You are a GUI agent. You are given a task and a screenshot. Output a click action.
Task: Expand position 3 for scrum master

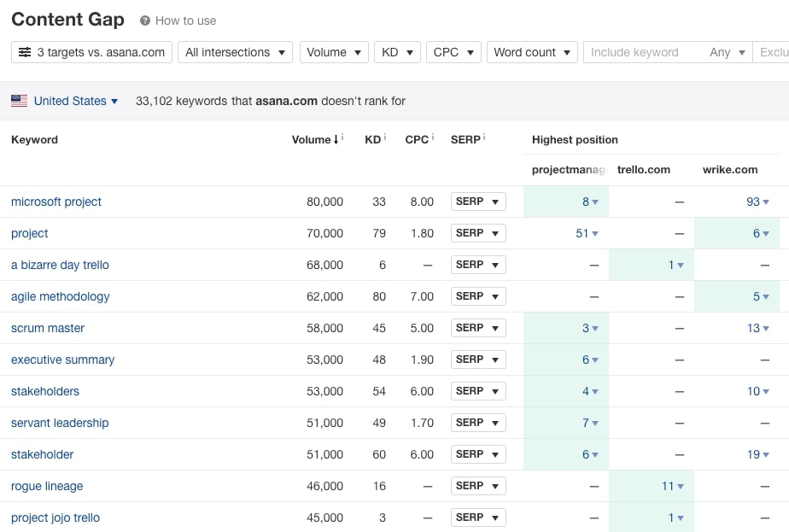tap(590, 328)
